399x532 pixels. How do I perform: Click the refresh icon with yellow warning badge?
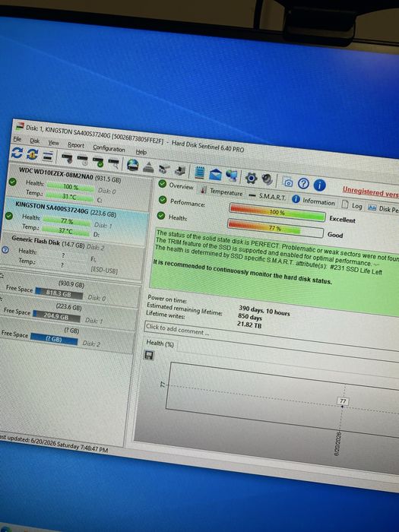[33, 155]
